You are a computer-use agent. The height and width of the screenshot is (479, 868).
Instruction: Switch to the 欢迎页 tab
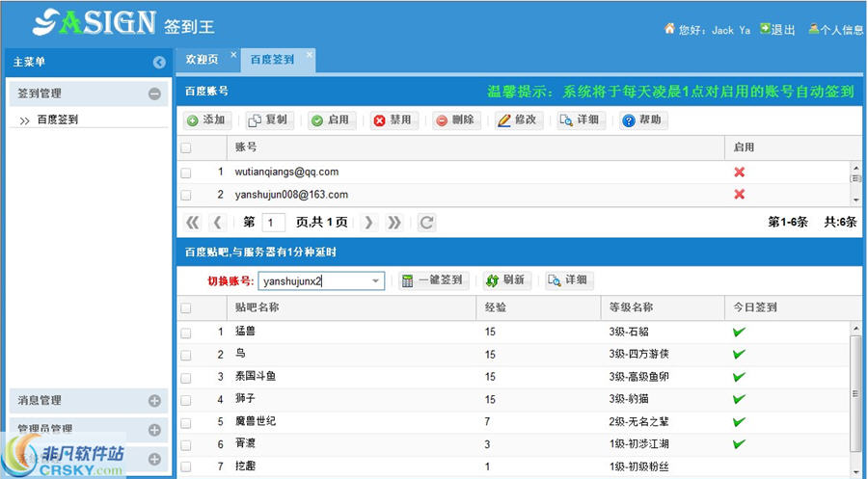coord(203,60)
